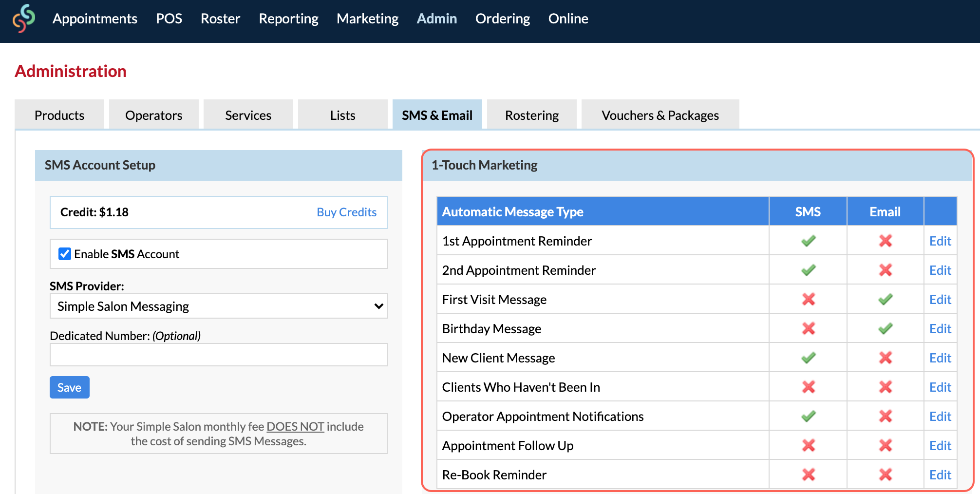Open POS in top navigation

[169, 19]
